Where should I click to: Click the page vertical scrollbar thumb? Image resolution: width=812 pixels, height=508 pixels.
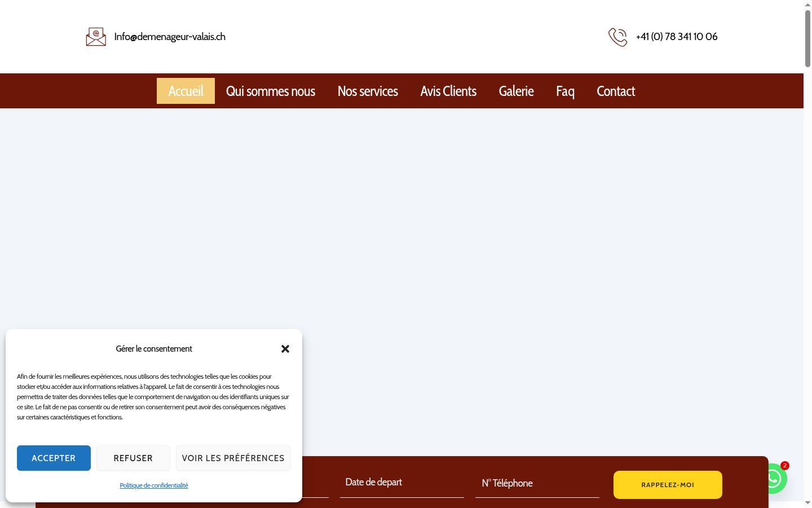(807, 38)
